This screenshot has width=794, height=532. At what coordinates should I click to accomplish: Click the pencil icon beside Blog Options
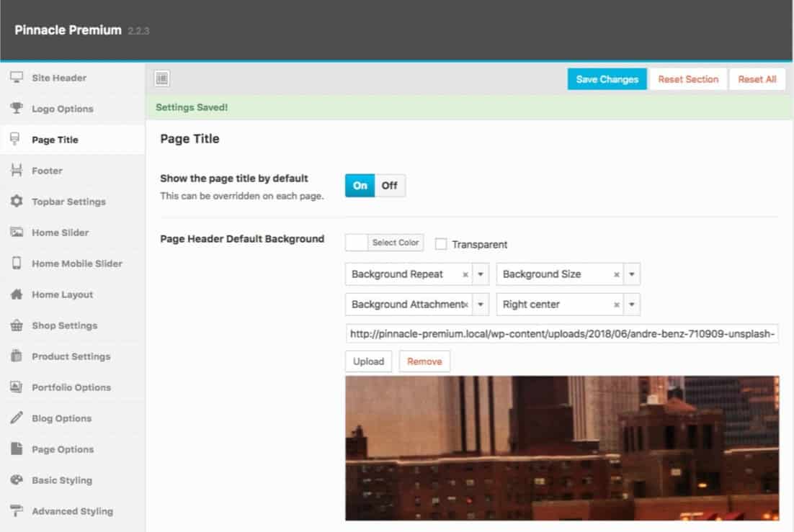tap(17, 418)
